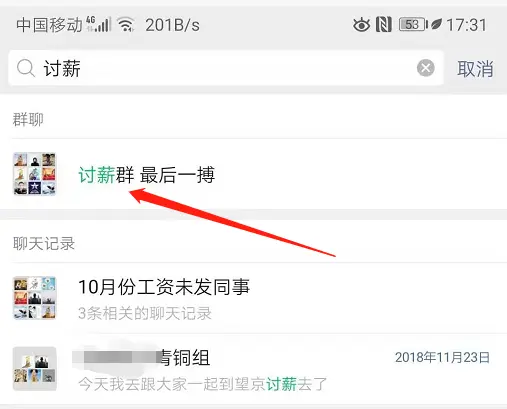Click the 讨薪 search input field
Viewport: 507px width, 409px height.
click(226, 68)
